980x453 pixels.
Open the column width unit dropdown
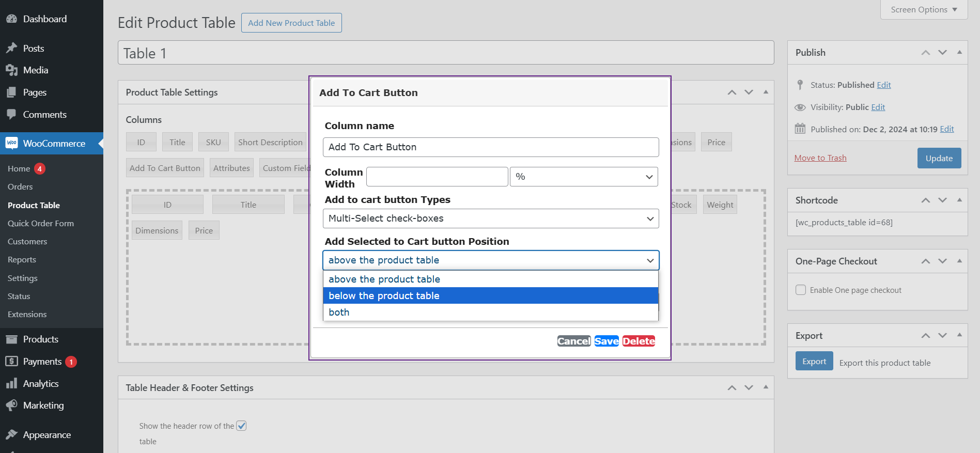[584, 177]
